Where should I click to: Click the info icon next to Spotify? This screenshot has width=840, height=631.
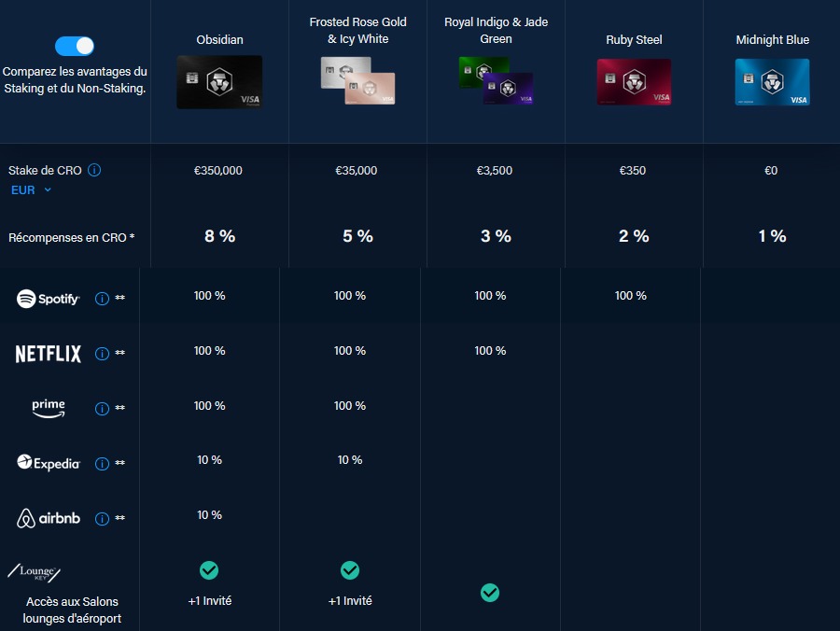pyautogui.click(x=101, y=299)
